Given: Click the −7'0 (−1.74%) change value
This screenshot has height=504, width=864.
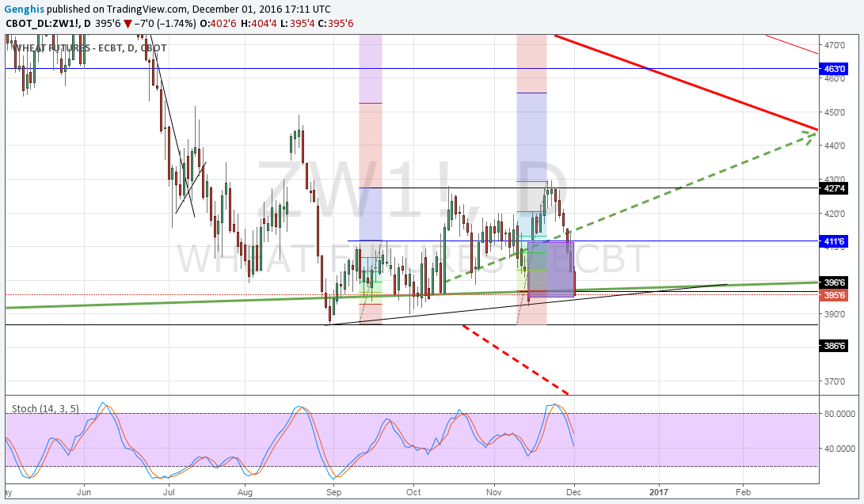Looking at the screenshot, I should [x=165, y=23].
